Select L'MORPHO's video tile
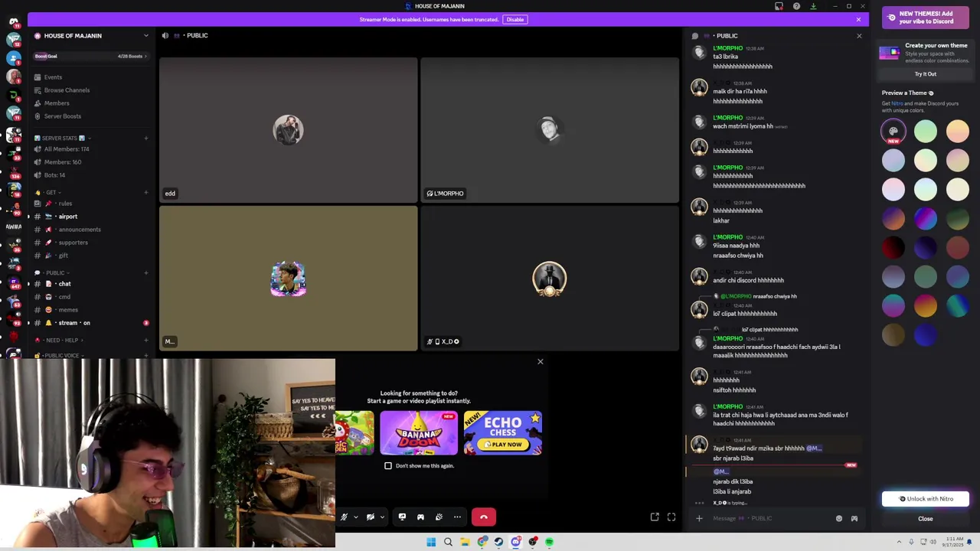The width and height of the screenshot is (980, 551). click(x=550, y=130)
